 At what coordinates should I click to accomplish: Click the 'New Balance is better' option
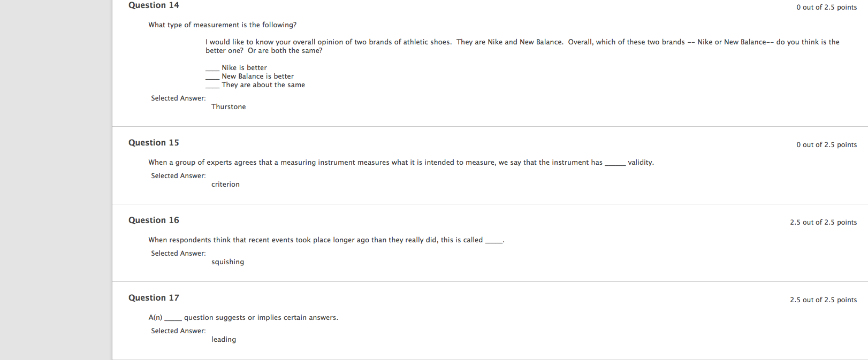(249, 76)
